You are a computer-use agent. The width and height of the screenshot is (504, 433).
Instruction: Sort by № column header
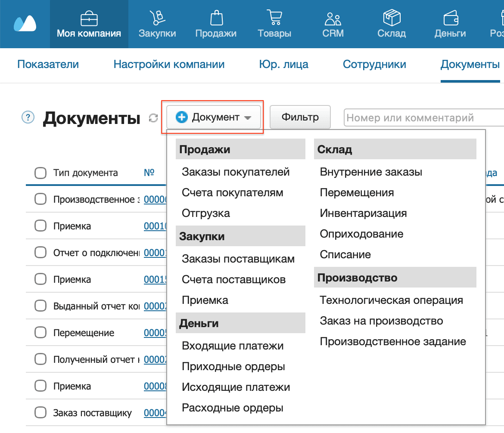pos(149,173)
